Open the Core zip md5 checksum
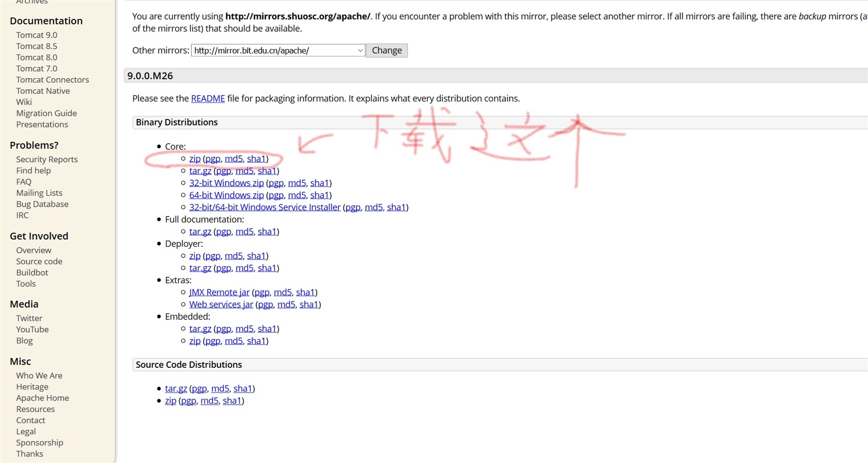Image resolution: width=868 pixels, height=463 pixels. pyautogui.click(x=234, y=159)
